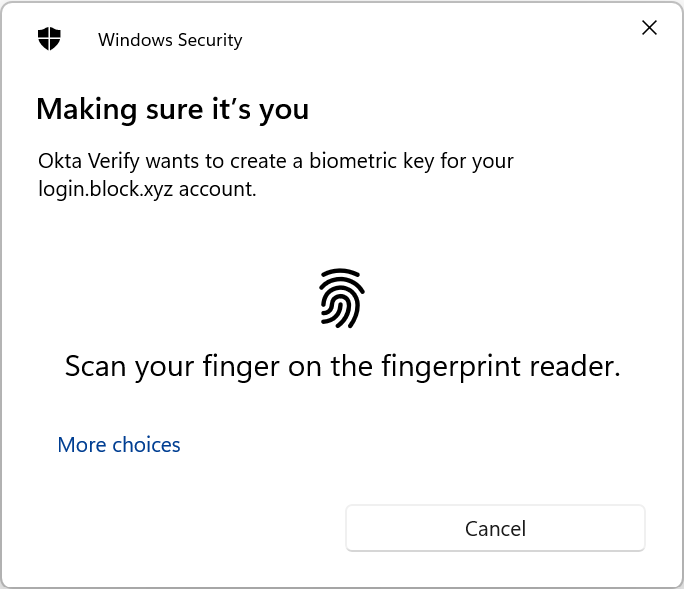Click the login.block.xyz account text
The image size is (684, 589).
coord(147,189)
